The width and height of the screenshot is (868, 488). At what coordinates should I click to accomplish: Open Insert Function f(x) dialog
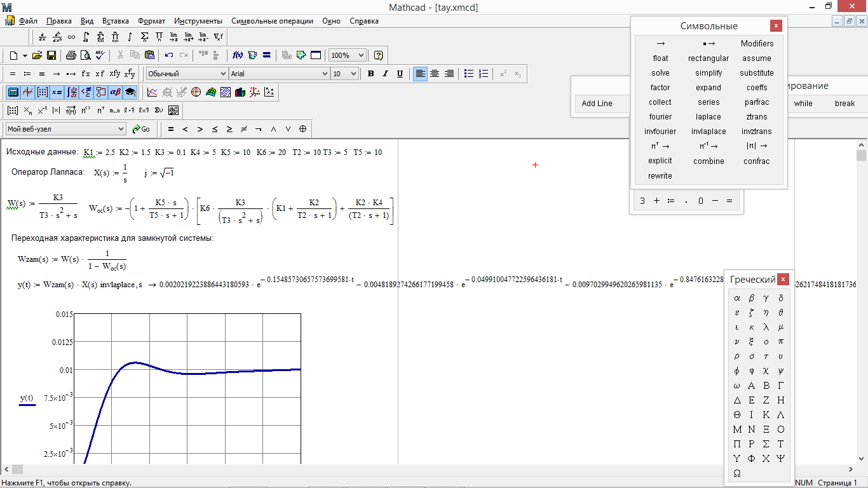[238, 55]
